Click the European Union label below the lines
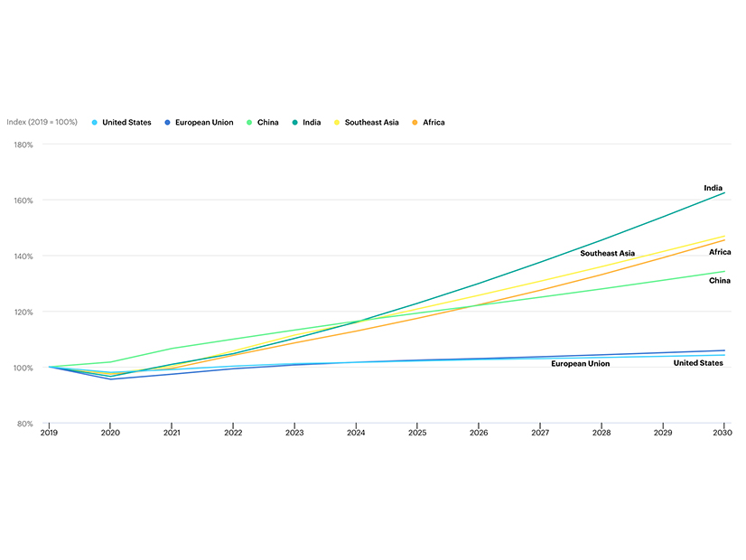Viewport: 746px width, 560px height. 580,363
